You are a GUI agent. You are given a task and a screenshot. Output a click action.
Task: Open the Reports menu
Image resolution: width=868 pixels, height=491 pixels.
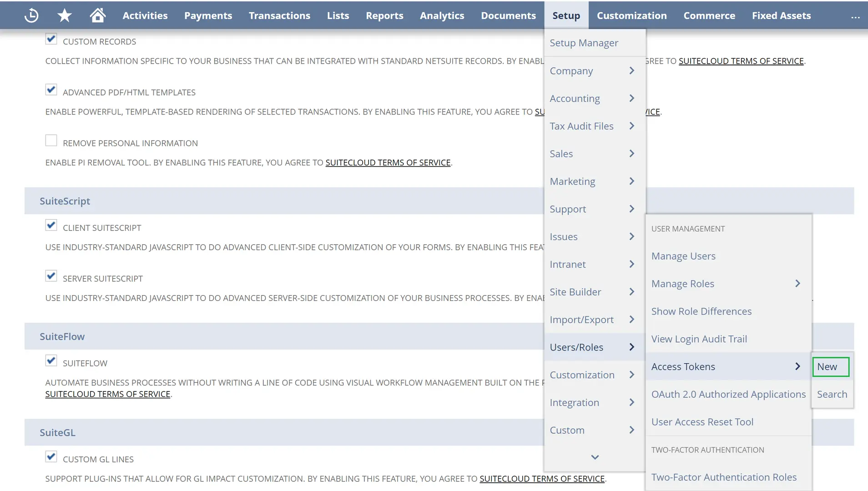click(x=384, y=15)
